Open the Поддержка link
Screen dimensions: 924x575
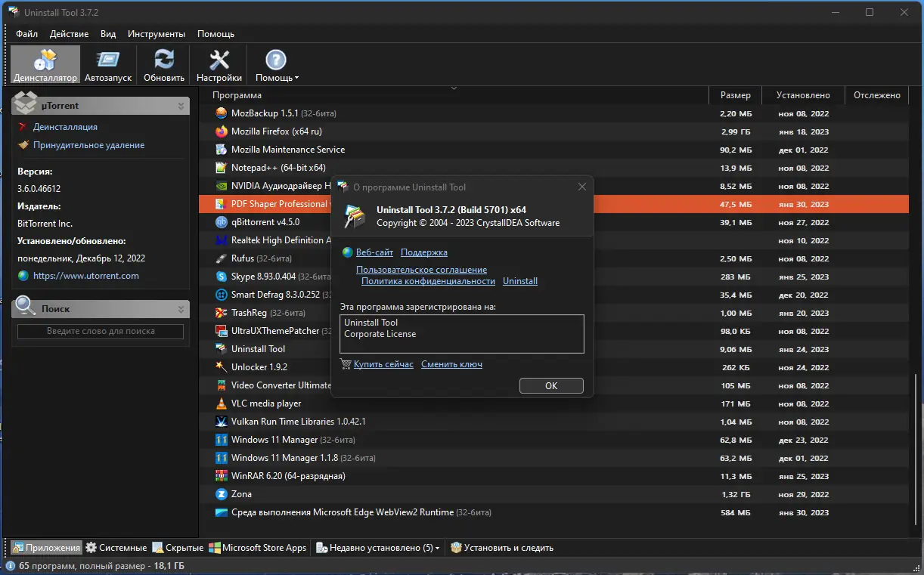click(x=423, y=252)
